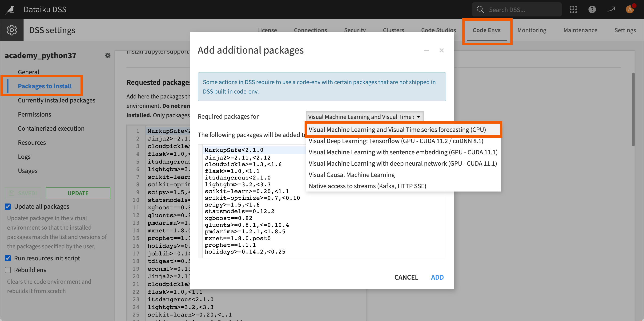Click the user avatar icon

[630, 9]
